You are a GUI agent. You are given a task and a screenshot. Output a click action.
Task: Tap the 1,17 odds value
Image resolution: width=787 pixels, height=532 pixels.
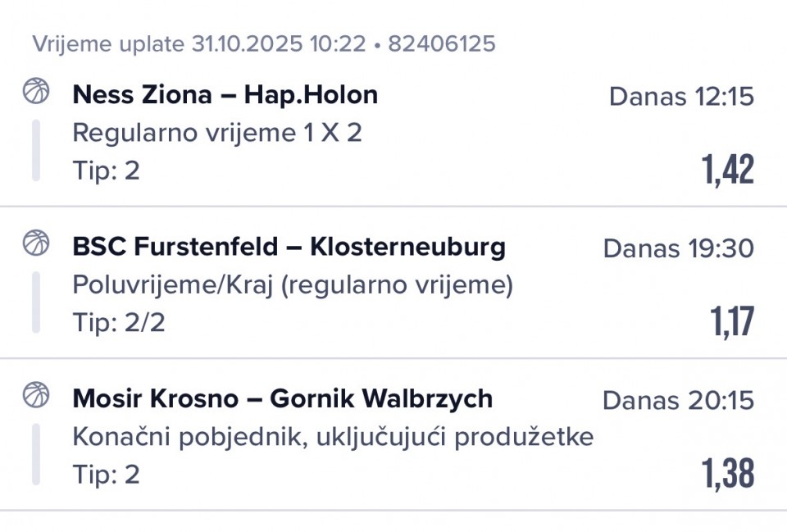coord(732,321)
